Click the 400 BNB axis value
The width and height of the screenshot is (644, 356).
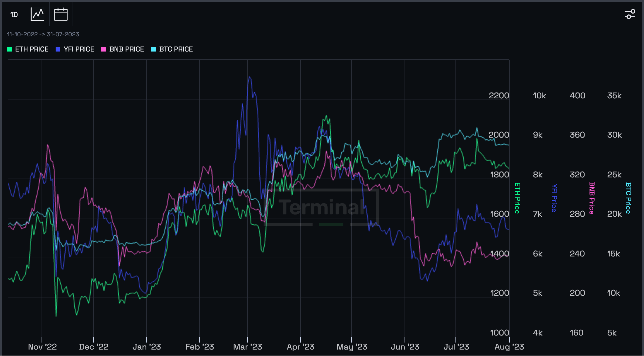(x=578, y=96)
